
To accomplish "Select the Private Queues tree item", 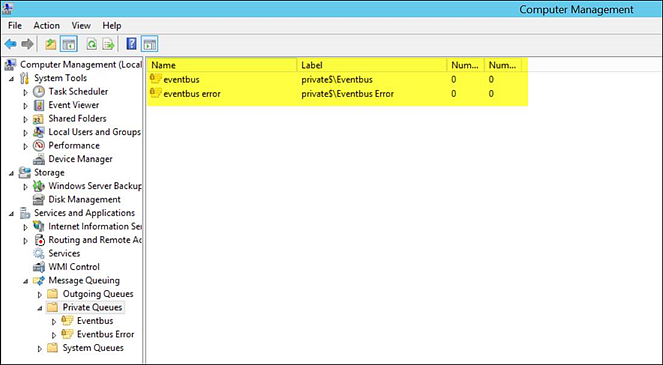I will (x=92, y=307).
